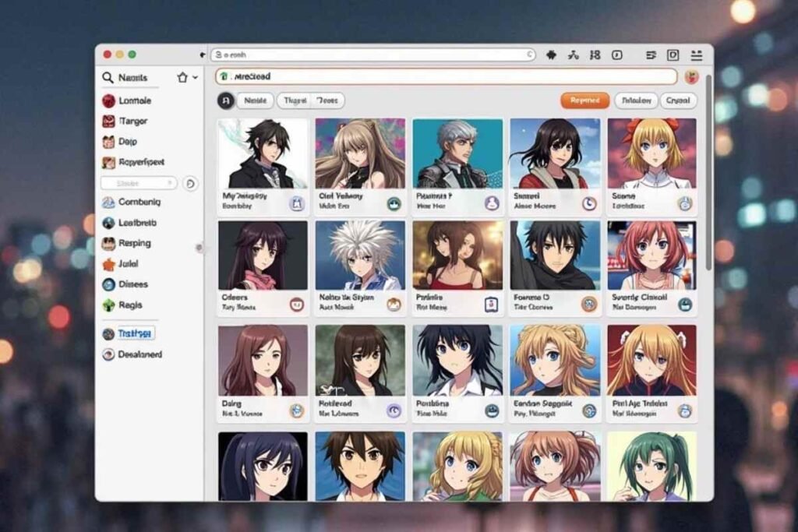Click the clock badge on the Ssneel card
This screenshot has height=532, width=798.
(x=589, y=204)
